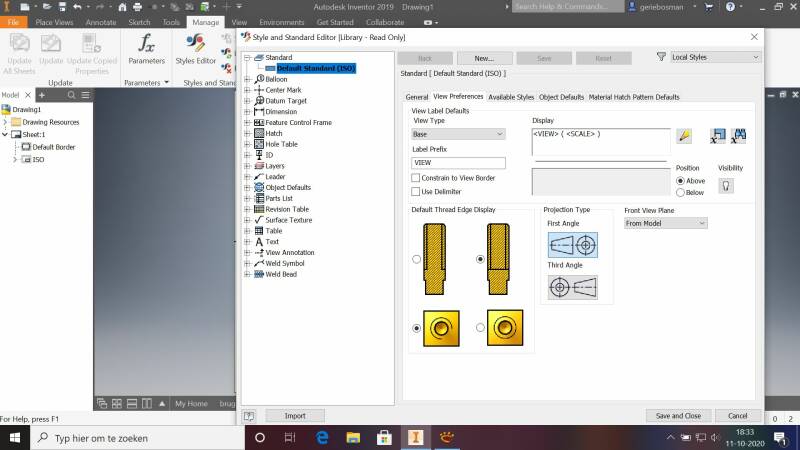This screenshot has width=800, height=450.
Task: Select the Below position radio button
Action: pyautogui.click(x=681, y=192)
